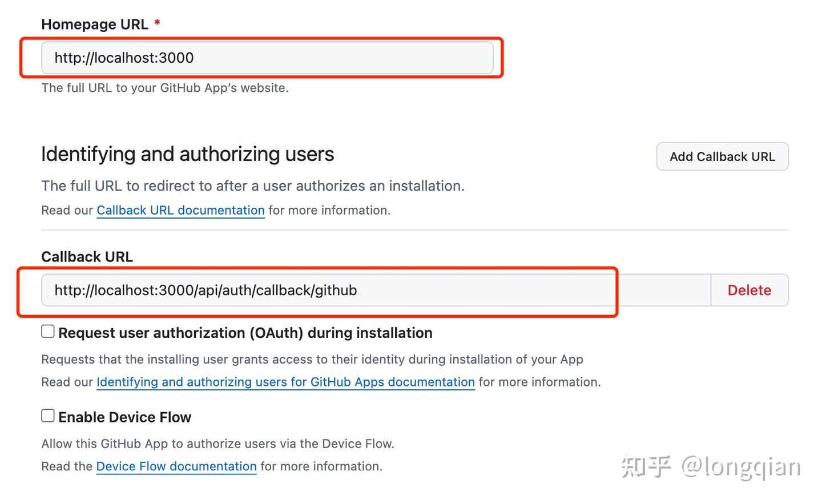The width and height of the screenshot is (822, 504).
Task: Remove the GitHub callback URL via Delete
Action: click(749, 290)
